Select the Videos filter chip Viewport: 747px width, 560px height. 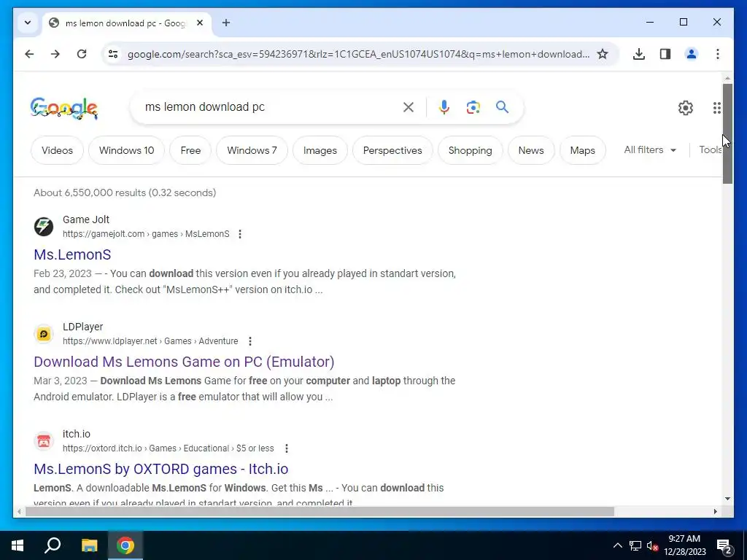57,150
